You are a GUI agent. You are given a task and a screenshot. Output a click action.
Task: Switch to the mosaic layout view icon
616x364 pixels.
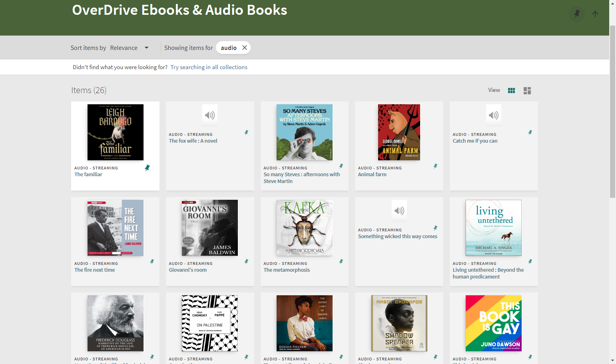[x=527, y=91]
